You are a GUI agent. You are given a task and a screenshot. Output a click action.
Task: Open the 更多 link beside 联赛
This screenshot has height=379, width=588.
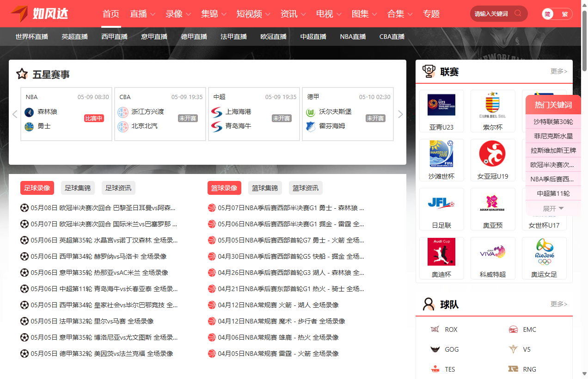[x=558, y=71]
